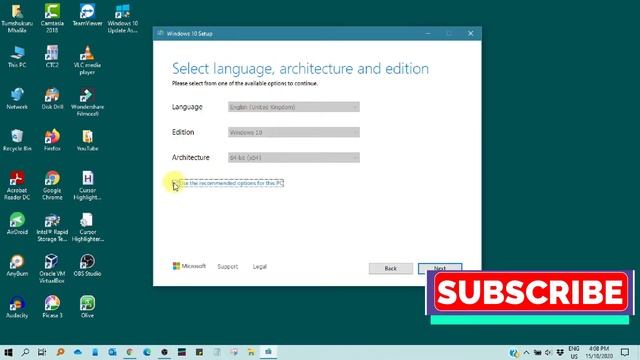640x360 pixels.
Task: Click the Back button in Setup
Action: tap(391, 268)
